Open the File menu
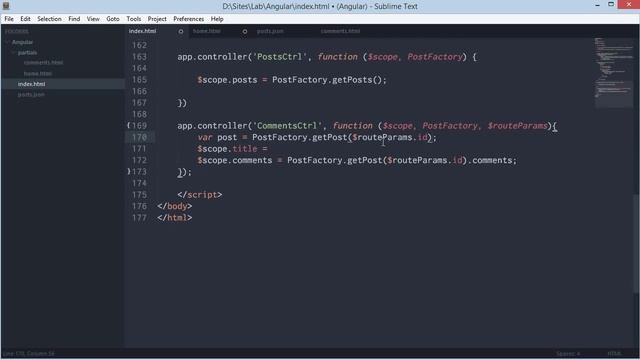 coord(9,19)
